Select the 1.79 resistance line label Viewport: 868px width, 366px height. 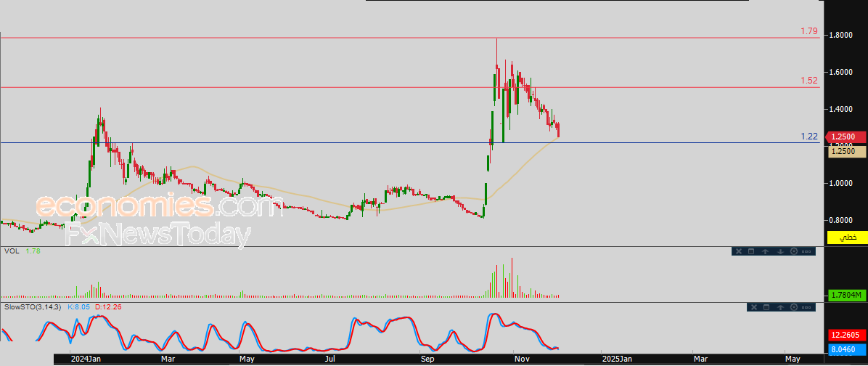(808, 31)
